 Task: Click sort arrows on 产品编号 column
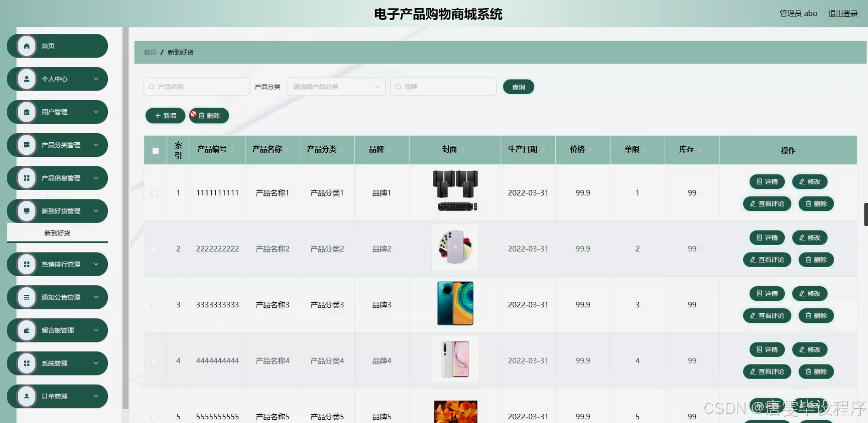coord(232,150)
